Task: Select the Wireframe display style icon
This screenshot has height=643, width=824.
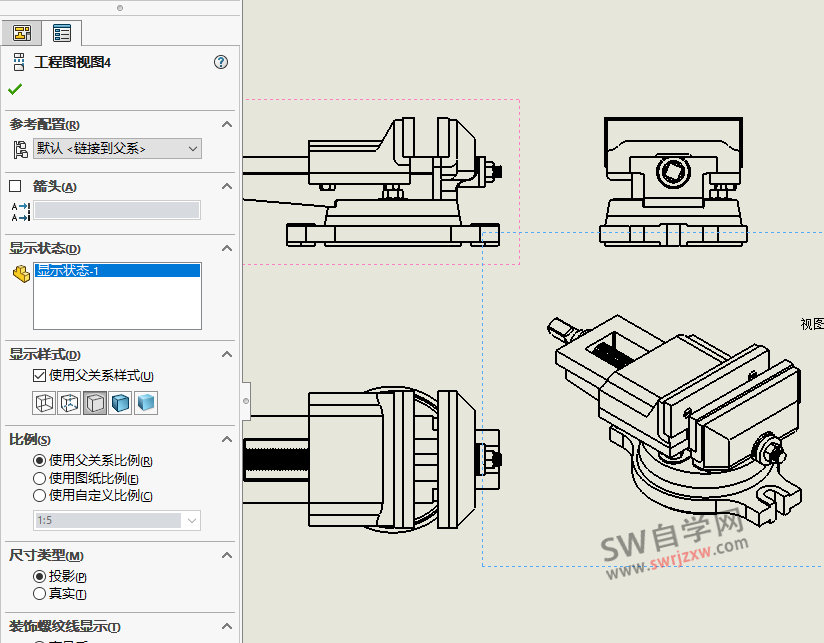Action: coord(44,402)
